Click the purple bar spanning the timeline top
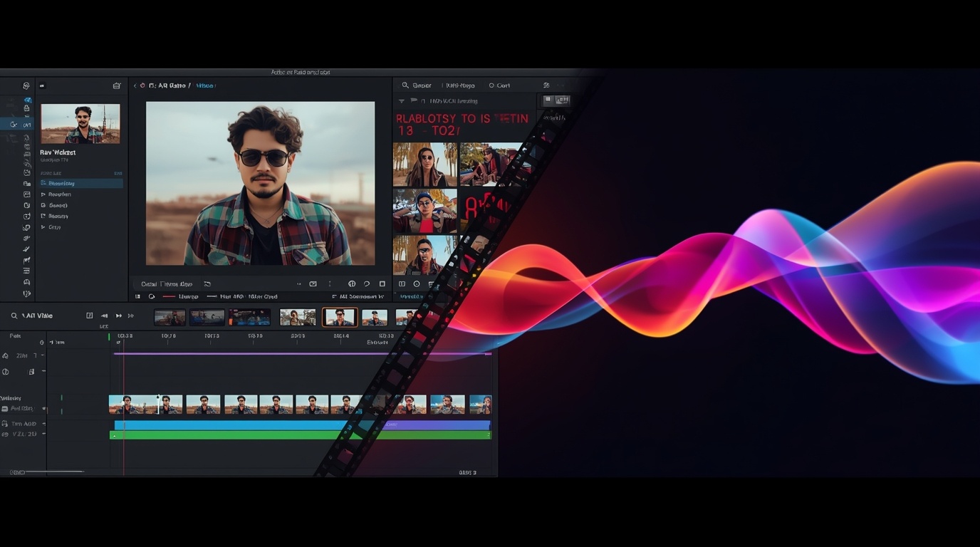This screenshot has height=547, width=980. click(x=303, y=353)
